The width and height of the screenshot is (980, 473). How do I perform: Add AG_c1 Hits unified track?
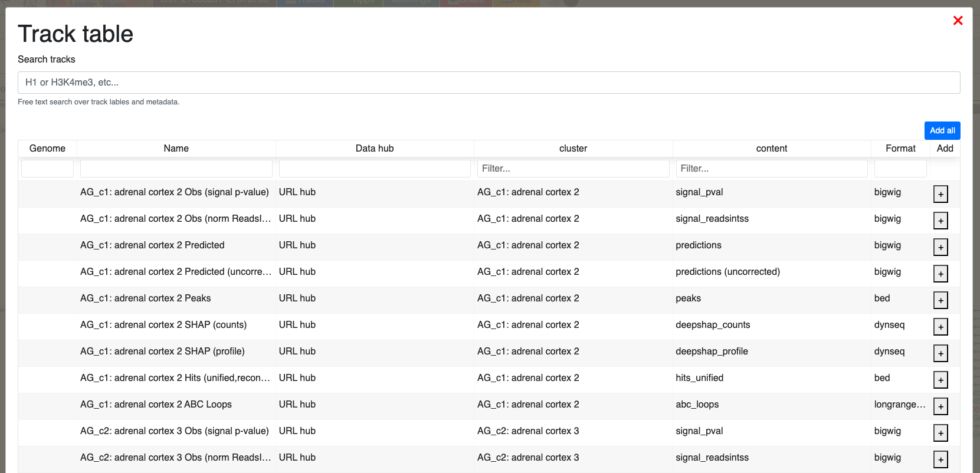(940, 380)
